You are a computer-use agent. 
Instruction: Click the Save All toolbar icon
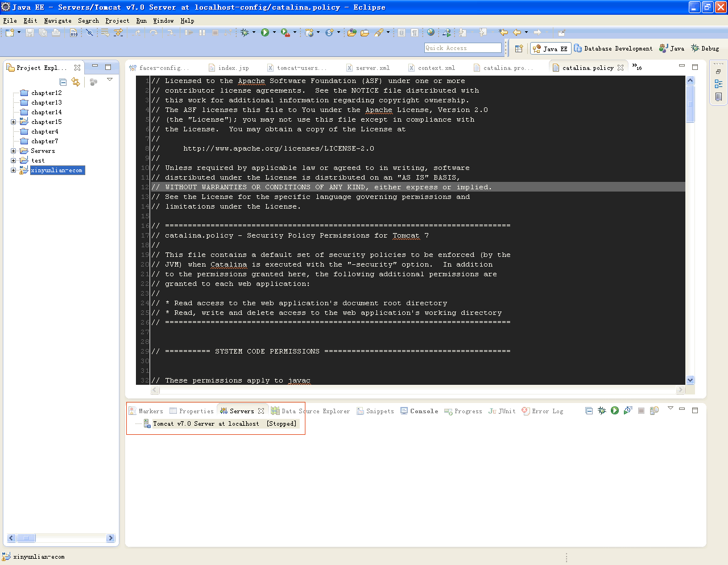(43, 33)
